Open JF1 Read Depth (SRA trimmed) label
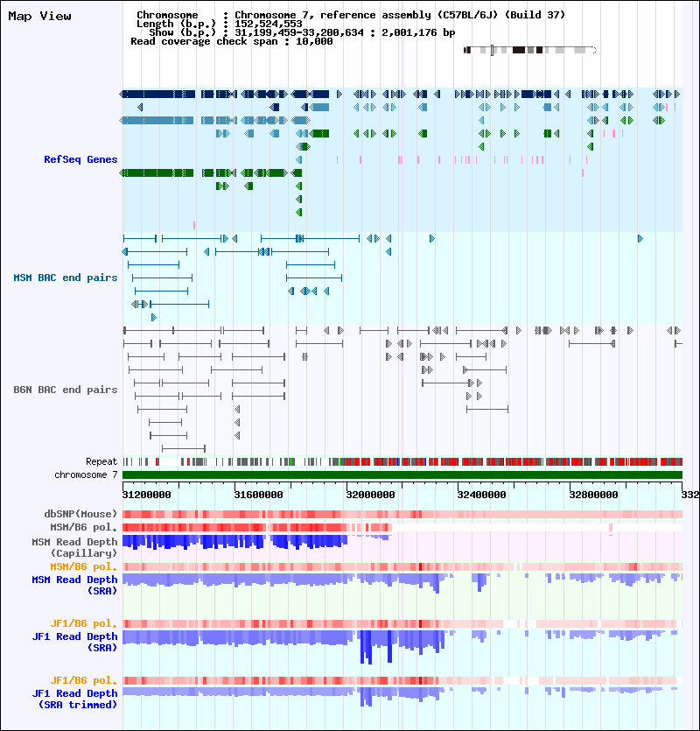This screenshot has width=700, height=731. click(x=74, y=699)
